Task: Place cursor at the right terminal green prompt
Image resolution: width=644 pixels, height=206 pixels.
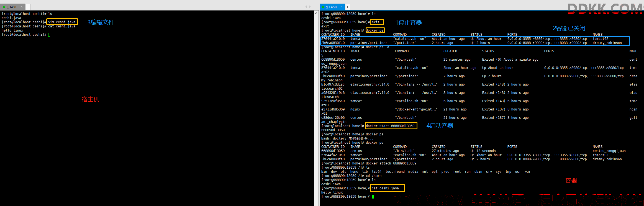Action: (373, 197)
